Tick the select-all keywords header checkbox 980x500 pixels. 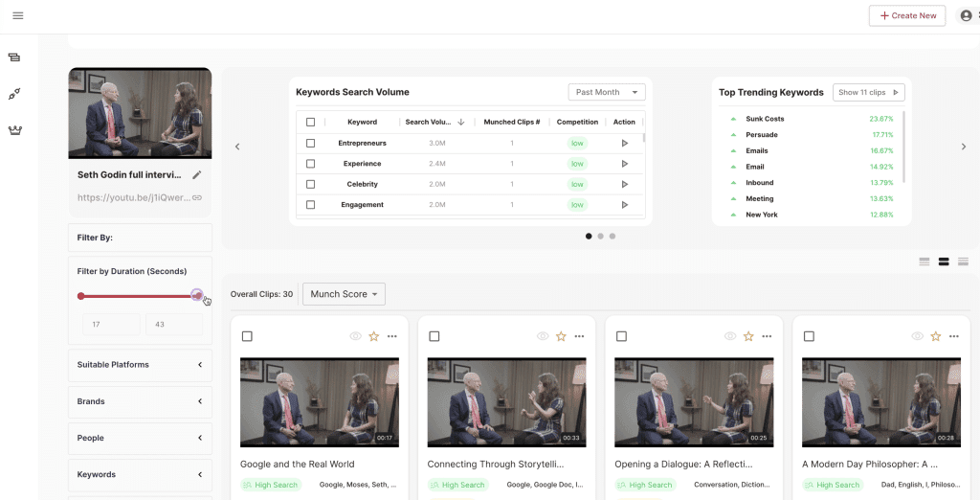tap(311, 122)
